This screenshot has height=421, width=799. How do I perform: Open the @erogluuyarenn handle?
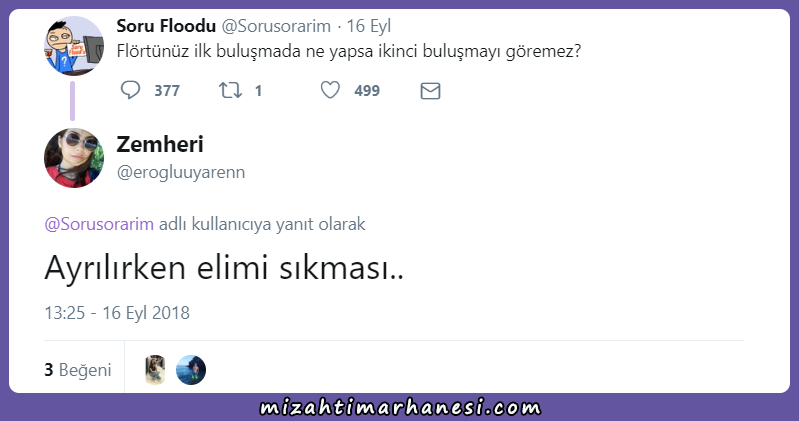coord(181,172)
